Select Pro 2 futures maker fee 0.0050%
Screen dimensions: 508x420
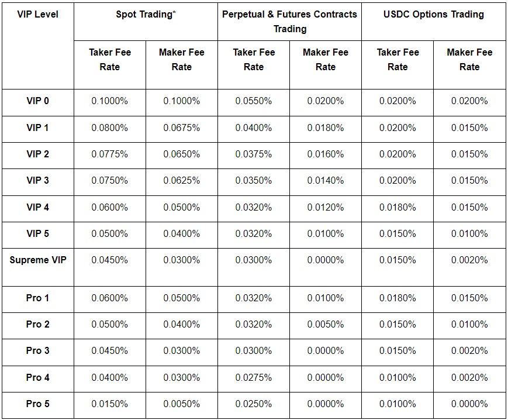tap(325, 324)
